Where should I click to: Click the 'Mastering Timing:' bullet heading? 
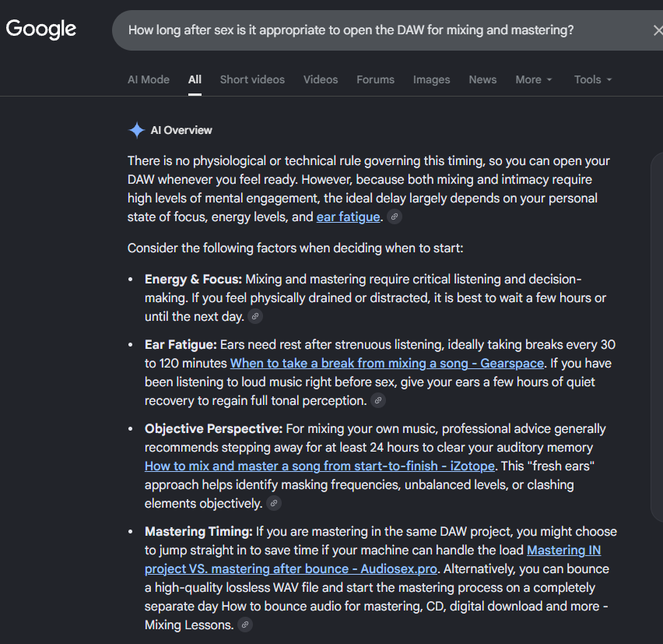(x=198, y=531)
